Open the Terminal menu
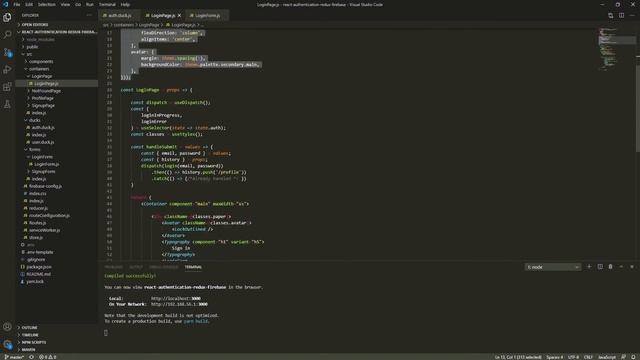 (107, 4)
